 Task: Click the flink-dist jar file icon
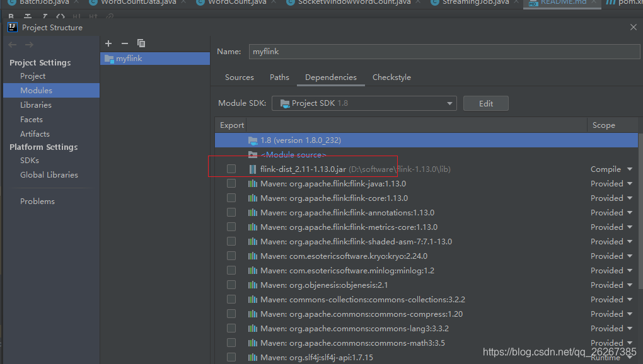coord(253,169)
